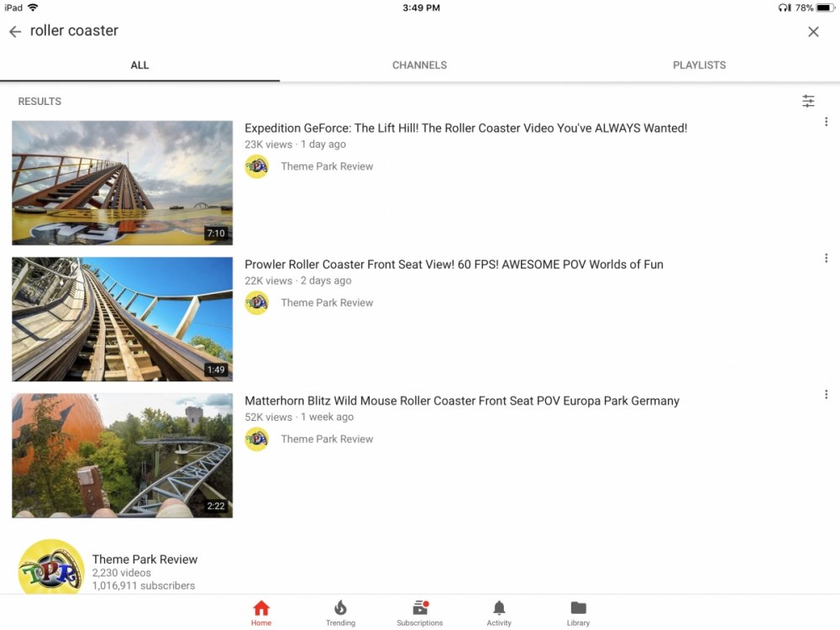Open the Matterhorn Blitz Wild Mouse video title
Image resolution: width=840 pixels, height=630 pixels.
pyautogui.click(x=461, y=401)
